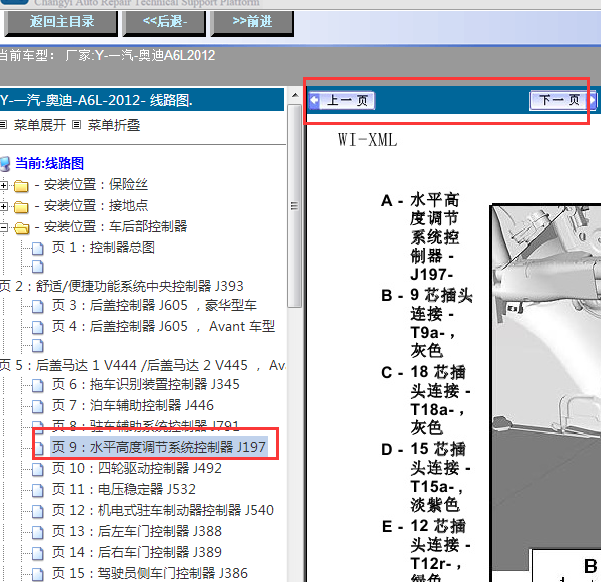
Task: Go back with the <<后退- button
Action: (x=164, y=22)
